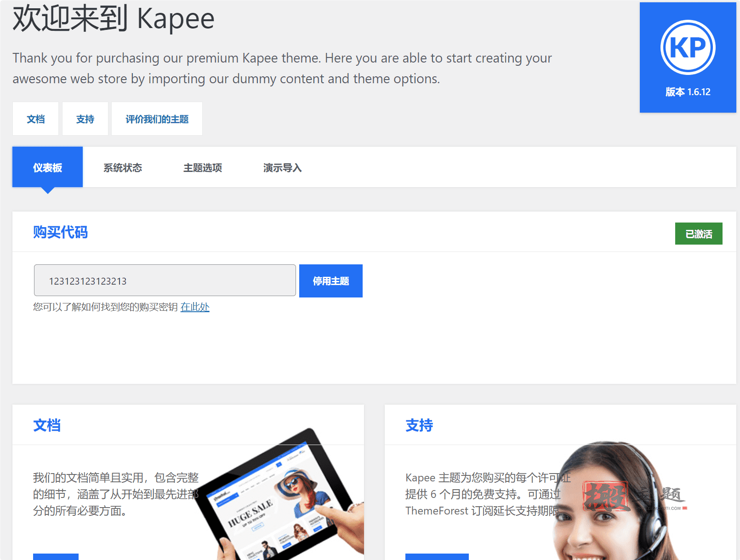The height and width of the screenshot is (560, 740).
Task: Click the Thank you for purchasing intro paragraph
Action: [282, 68]
